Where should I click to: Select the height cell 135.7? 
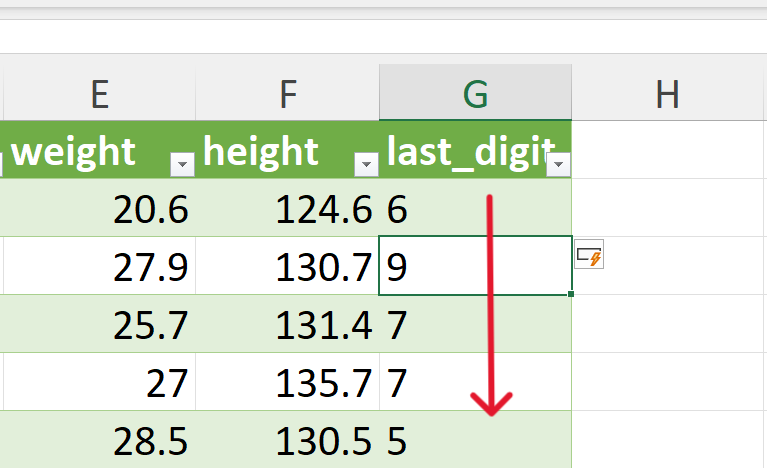point(288,382)
